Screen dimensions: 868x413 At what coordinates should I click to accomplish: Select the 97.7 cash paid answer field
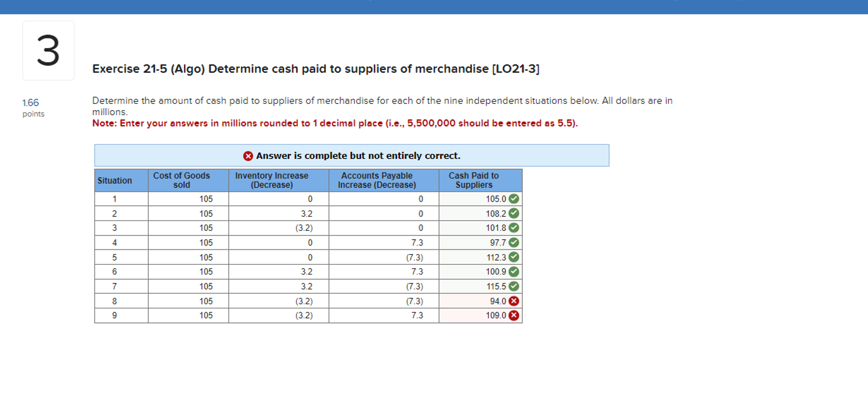pyautogui.click(x=480, y=243)
